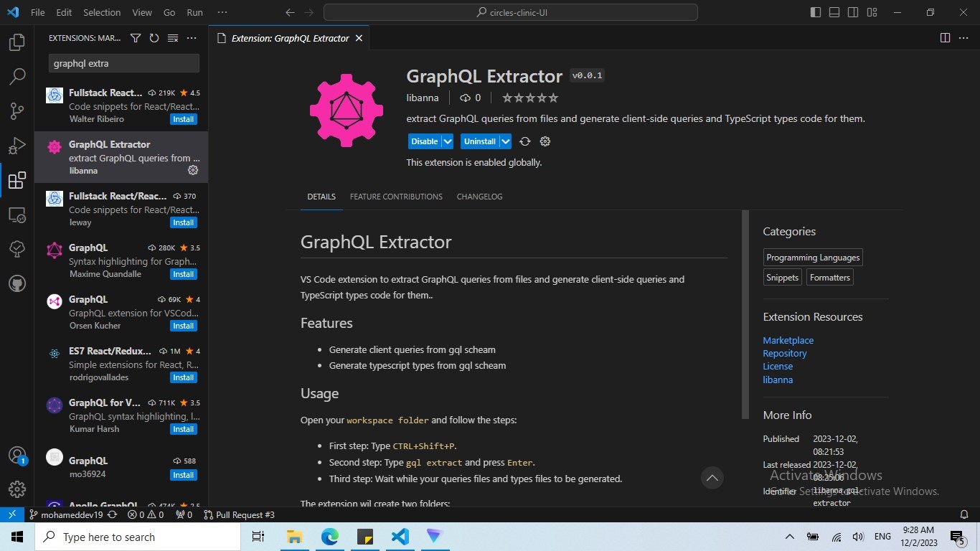Open the Remote Explorer view
980x551 pixels.
pos(17,215)
